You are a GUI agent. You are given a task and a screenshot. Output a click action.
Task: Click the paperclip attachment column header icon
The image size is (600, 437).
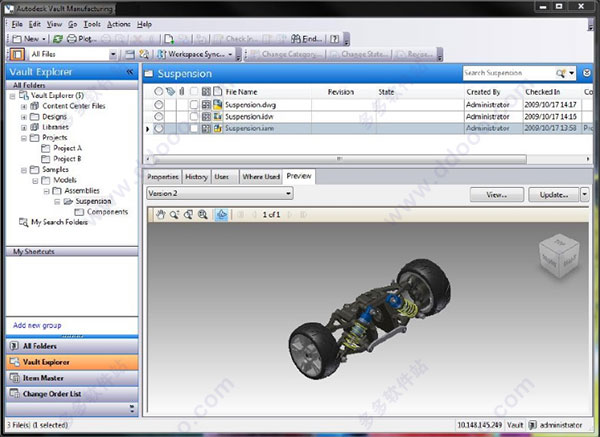point(182,91)
